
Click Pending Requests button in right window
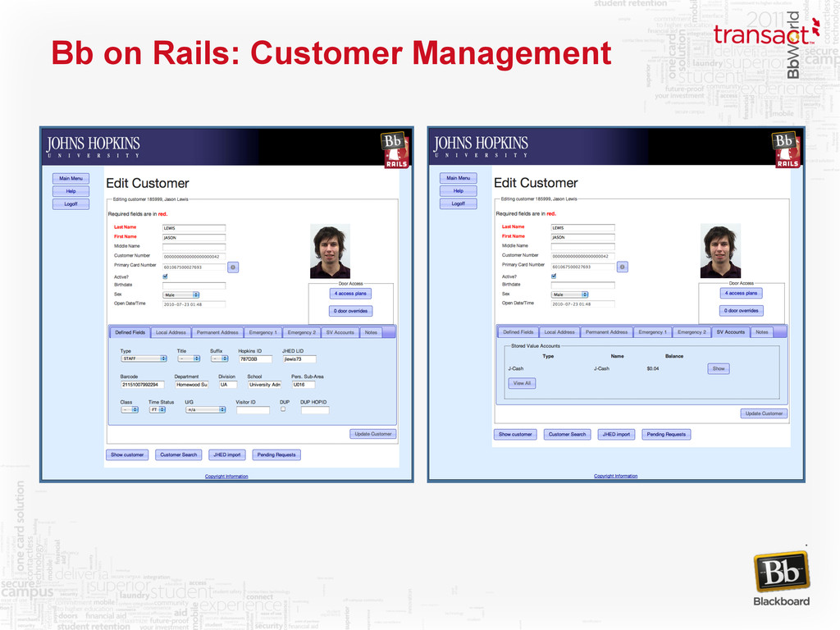(666, 435)
